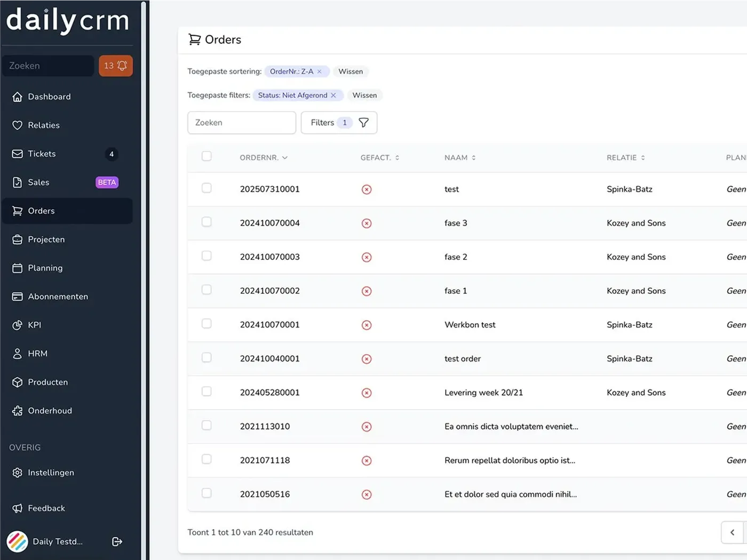Click Kozey and Sons in fase 1 row
Screen dimensions: 747x560
pos(636,291)
